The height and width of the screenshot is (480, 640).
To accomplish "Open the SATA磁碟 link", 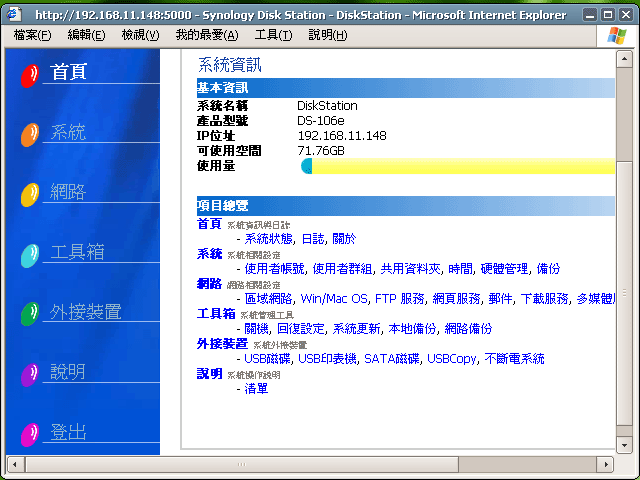I will click(392, 359).
